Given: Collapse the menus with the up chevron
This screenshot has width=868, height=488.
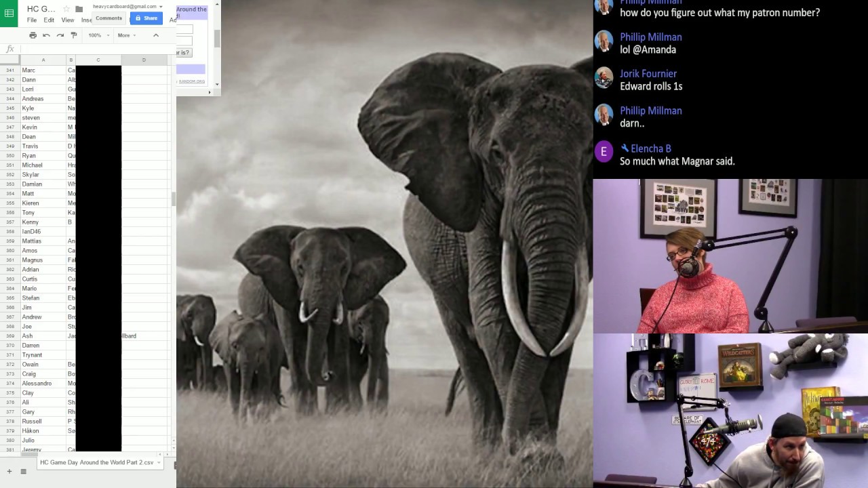Looking at the screenshot, I should 155,35.
